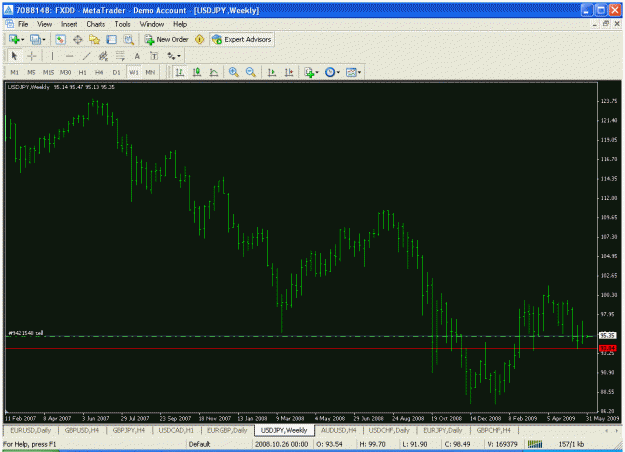
Task: Open the Navigator folder-star icon
Action: (x=94, y=39)
